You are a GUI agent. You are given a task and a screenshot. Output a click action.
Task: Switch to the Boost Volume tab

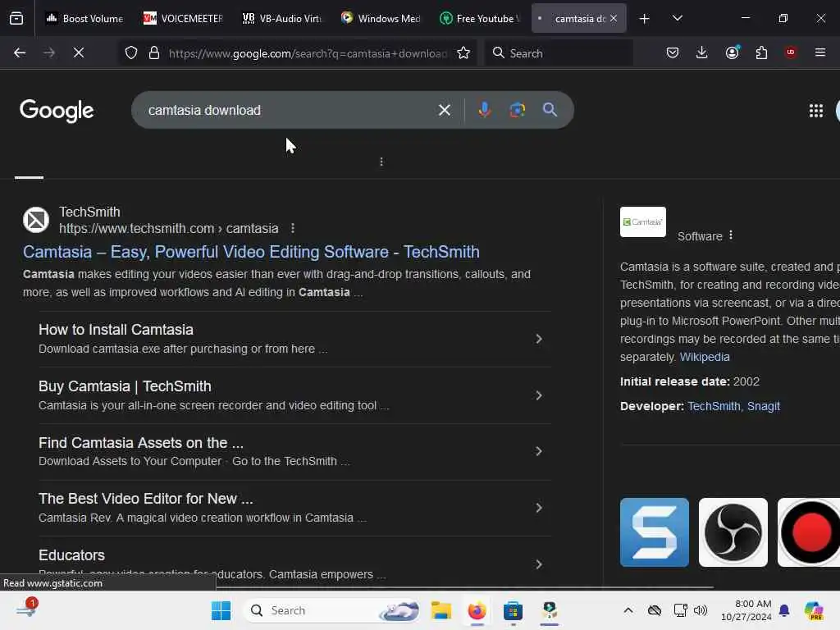pyautogui.click(x=84, y=18)
